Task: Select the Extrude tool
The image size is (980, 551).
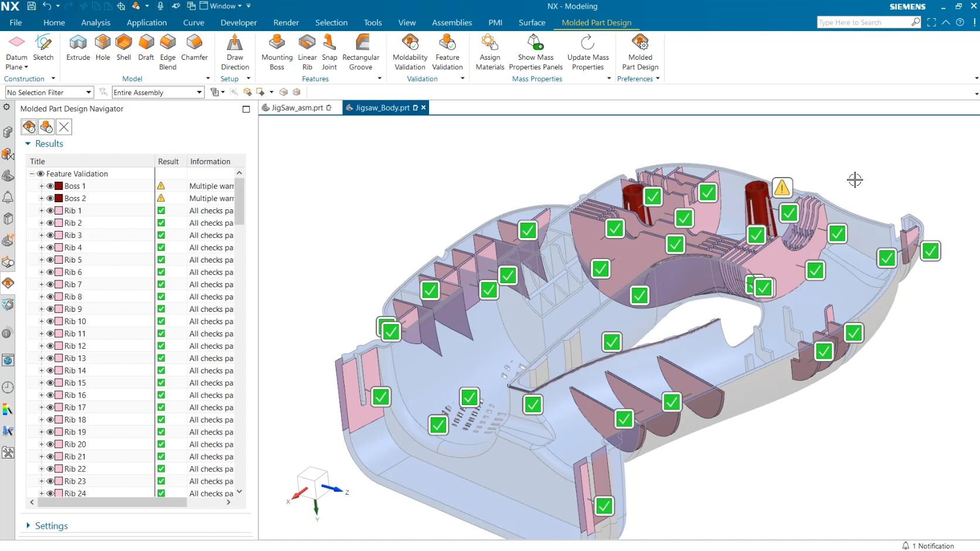Action: coord(77,50)
